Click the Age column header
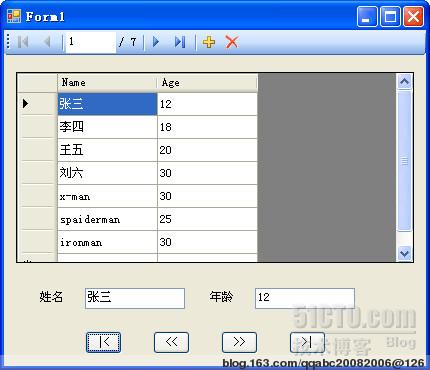The width and height of the screenshot is (430, 370). tap(207, 83)
